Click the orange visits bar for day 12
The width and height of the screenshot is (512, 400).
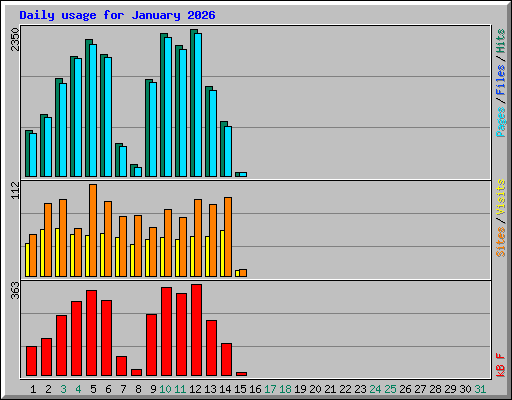(x=198, y=238)
